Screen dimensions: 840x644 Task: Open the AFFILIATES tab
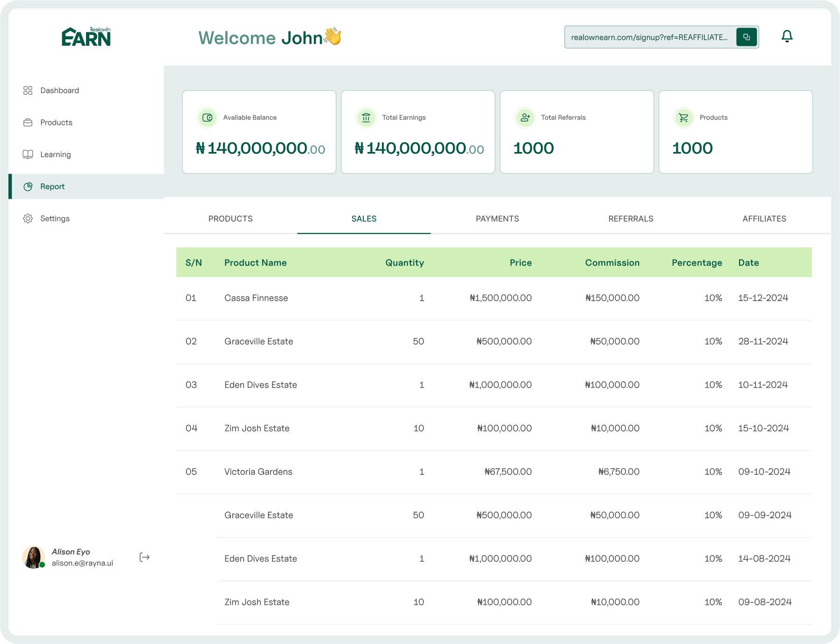click(x=764, y=218)
